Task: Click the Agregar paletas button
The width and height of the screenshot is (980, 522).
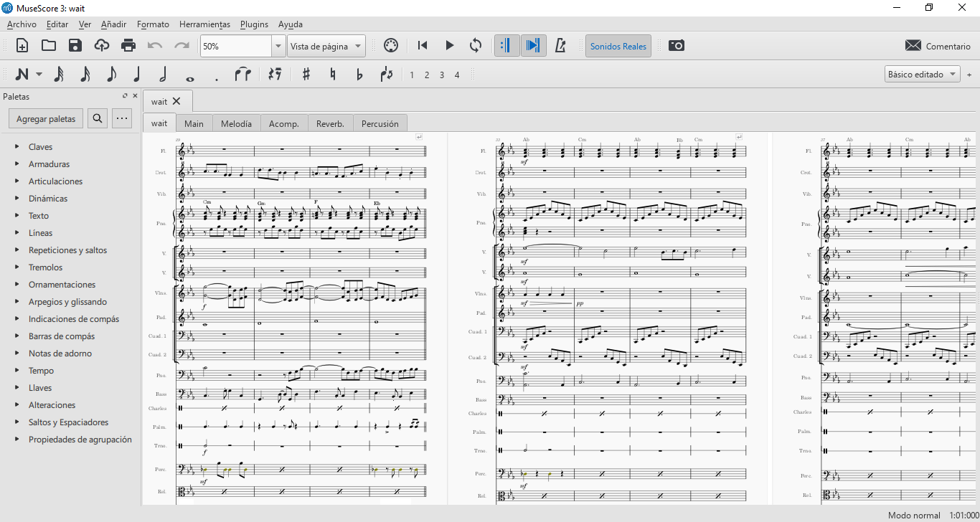Action: (46, 118)
